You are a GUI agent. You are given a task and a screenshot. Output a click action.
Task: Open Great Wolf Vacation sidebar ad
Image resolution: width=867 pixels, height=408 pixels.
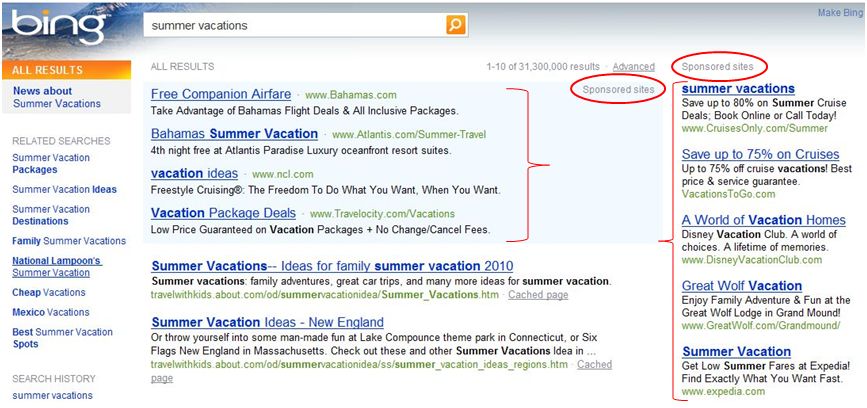(x=741, y=286)
